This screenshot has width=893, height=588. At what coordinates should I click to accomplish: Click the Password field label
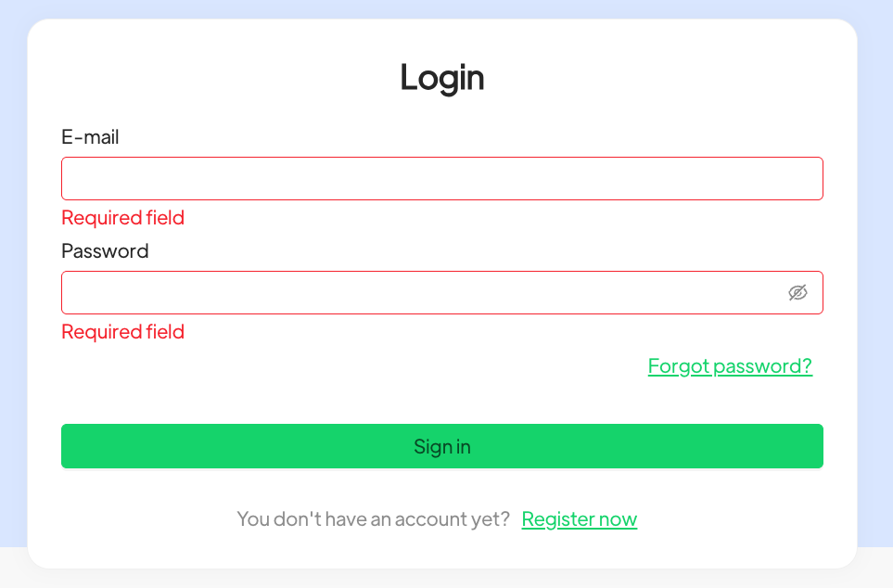[105, 251]
